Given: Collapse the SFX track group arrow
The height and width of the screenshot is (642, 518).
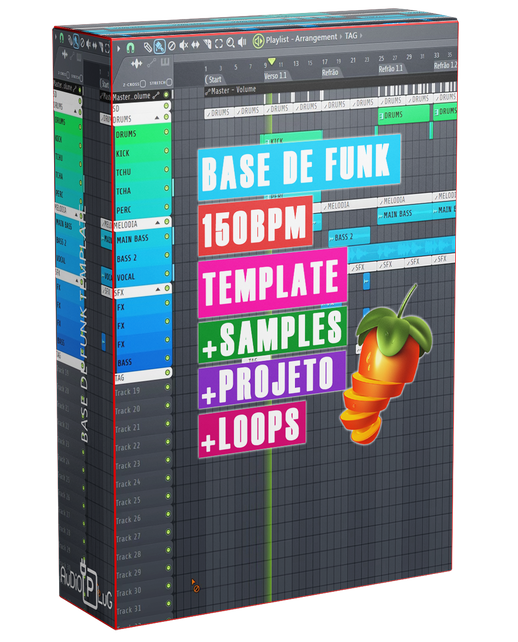Looking at the screenshot, I should click(x=158, y=289).
